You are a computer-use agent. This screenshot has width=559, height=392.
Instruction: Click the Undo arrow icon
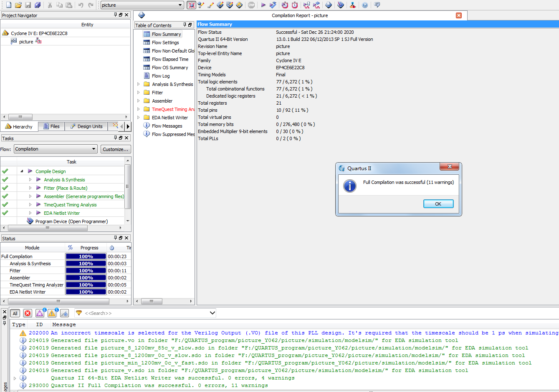[x=81, y=5]
